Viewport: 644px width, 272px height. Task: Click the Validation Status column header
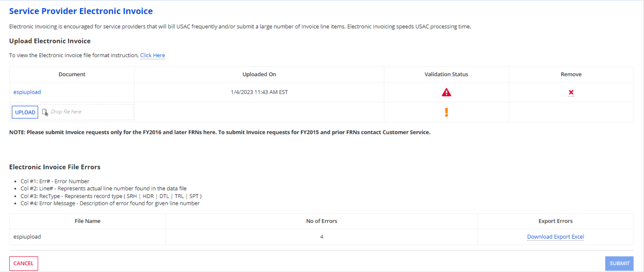446,74
